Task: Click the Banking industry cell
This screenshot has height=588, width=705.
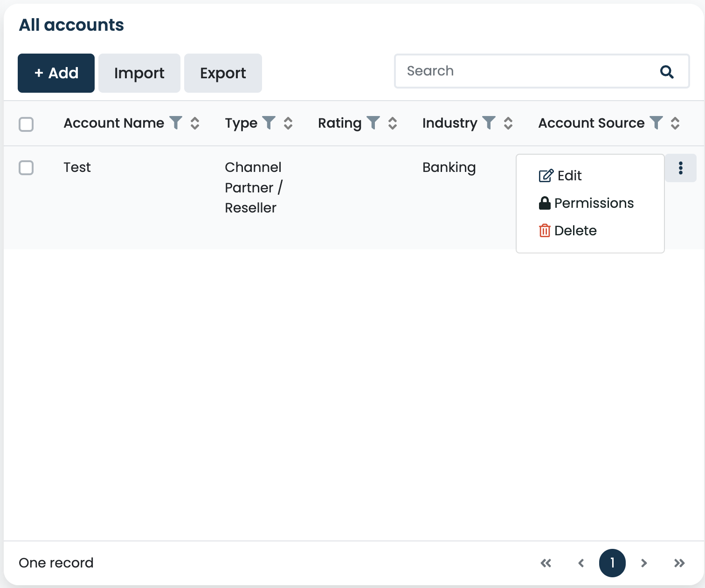Action: 449,167
